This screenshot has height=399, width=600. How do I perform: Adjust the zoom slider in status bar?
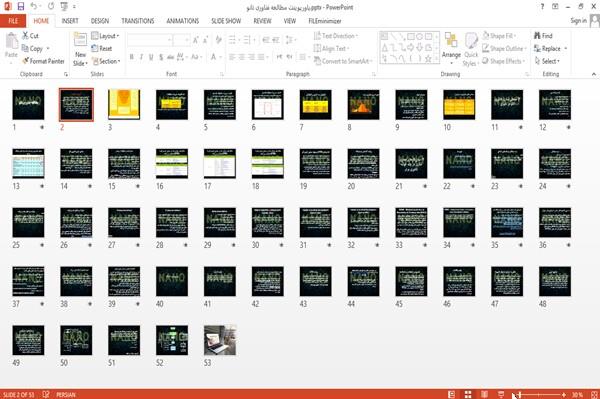(x=539, y=394)
